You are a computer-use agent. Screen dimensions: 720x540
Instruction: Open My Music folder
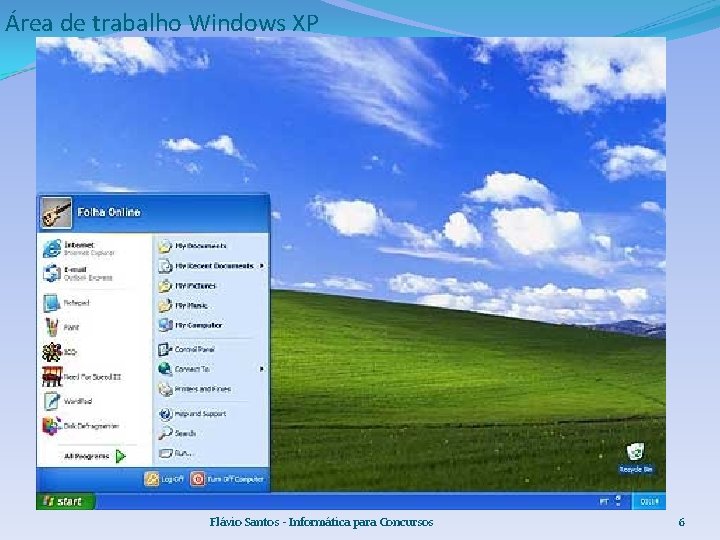tap(183, 305)
